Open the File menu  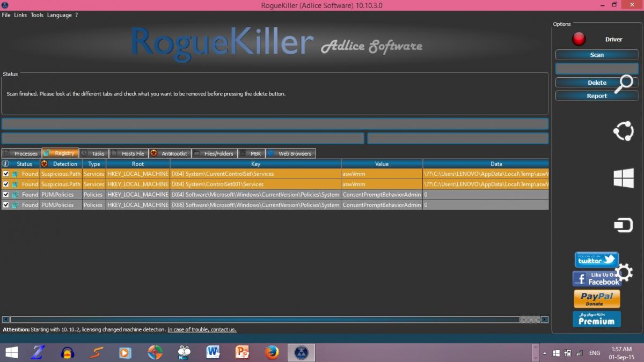pos(6,15)
